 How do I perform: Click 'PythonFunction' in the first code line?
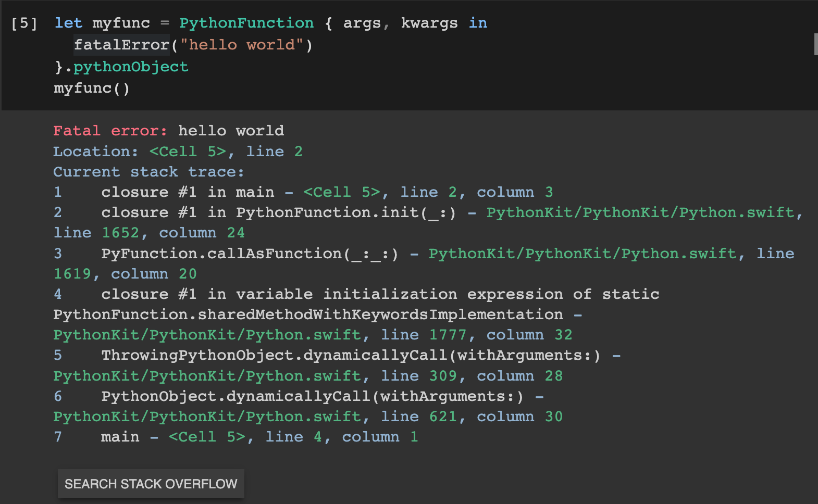(x=246, y=23)
